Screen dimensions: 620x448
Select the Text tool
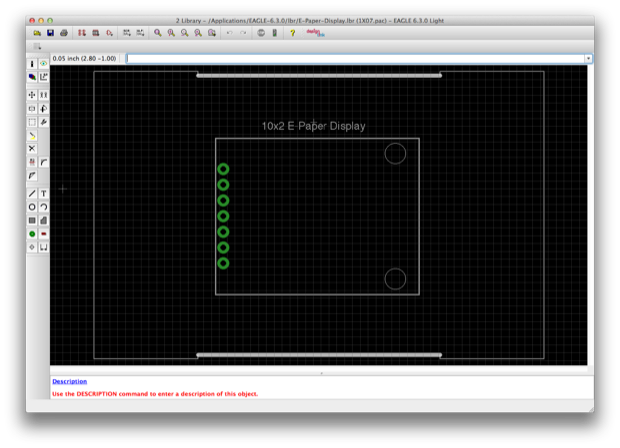pyautogui.click(x=43, y=193)
